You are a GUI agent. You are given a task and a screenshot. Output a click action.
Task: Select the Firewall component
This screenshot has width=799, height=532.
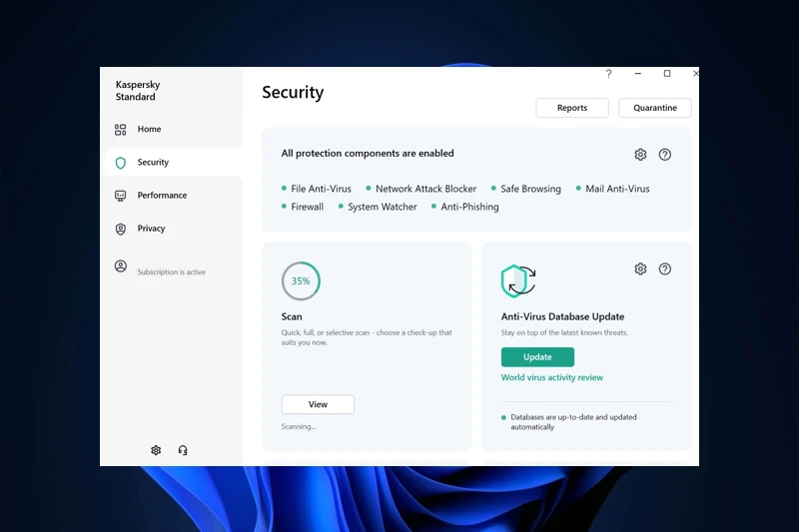click(x=303, y=208)
